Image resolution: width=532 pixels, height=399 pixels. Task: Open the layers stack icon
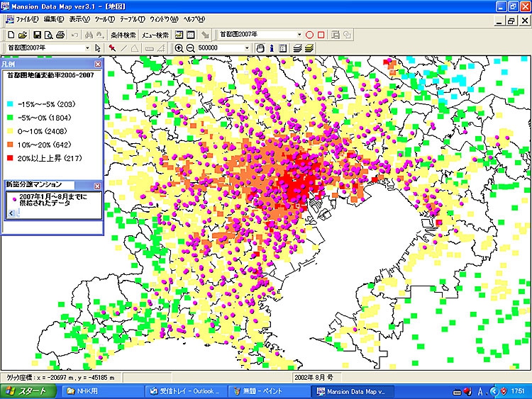298,48
